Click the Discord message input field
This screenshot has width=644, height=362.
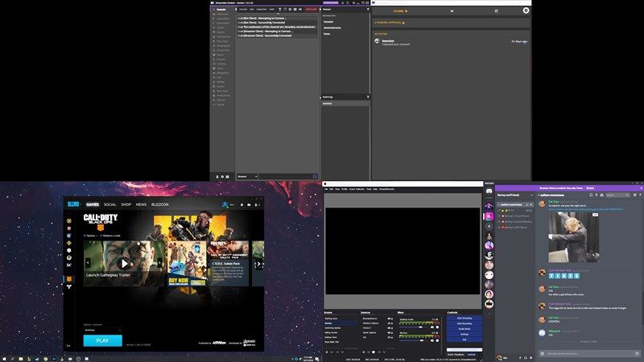[589, 353]
